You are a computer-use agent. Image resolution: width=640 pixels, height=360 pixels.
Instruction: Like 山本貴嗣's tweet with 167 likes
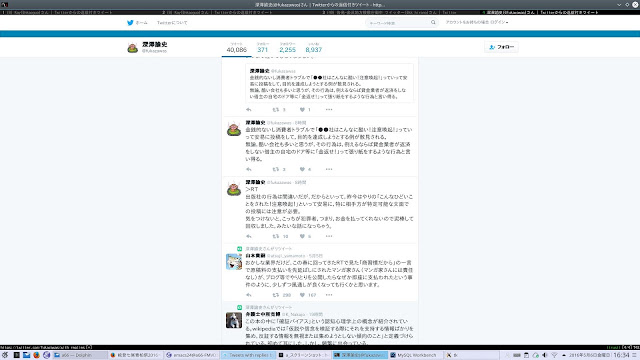(302, 295)
